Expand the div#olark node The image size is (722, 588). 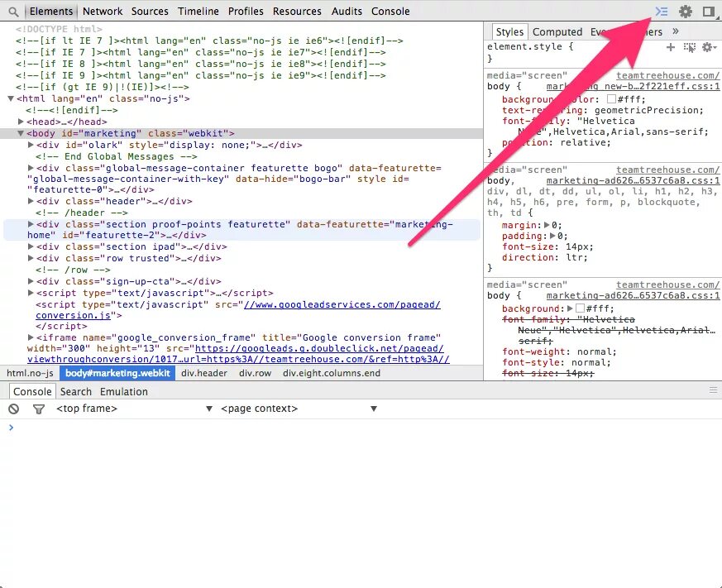(x=31, y=145)
